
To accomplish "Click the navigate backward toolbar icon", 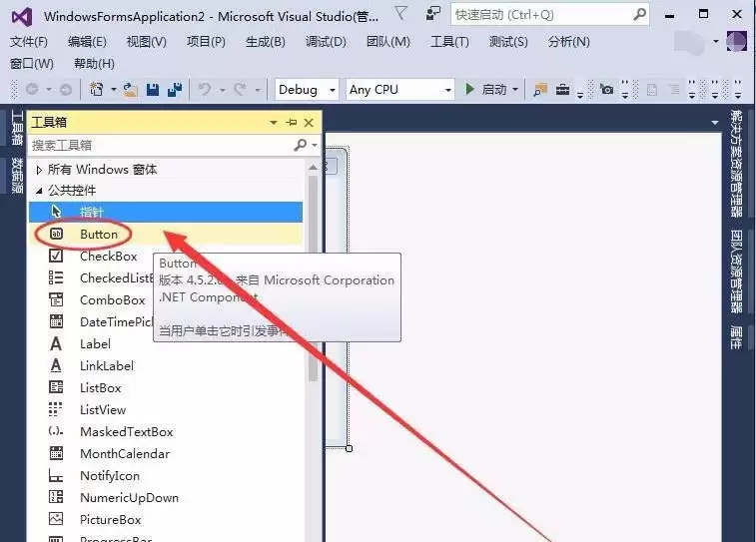I will (x=32, y=90).
